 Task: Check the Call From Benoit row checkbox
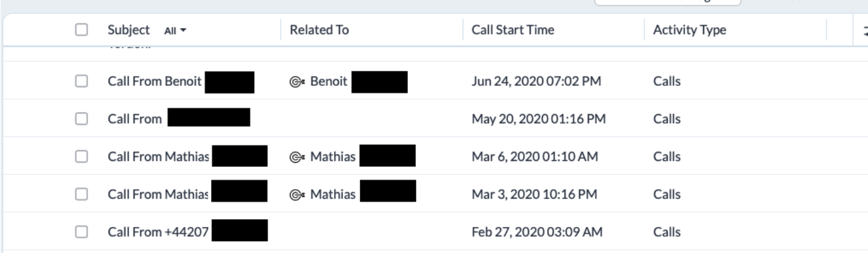click(83, 82)
